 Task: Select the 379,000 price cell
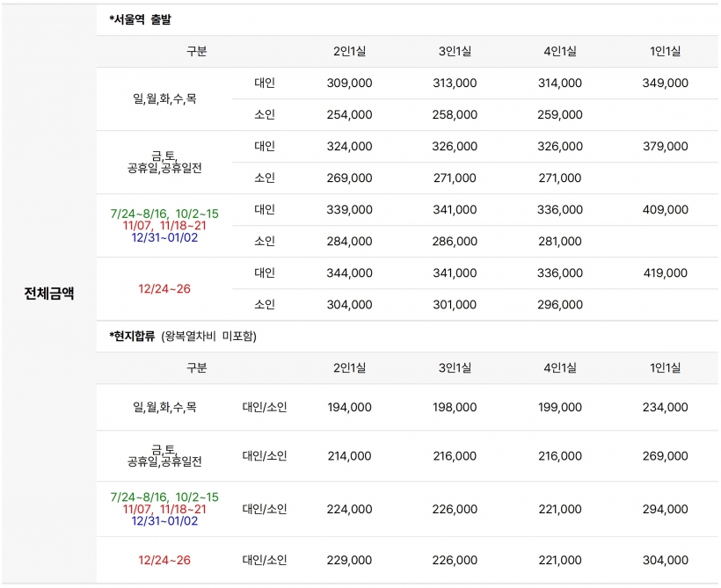coord(665,146)
